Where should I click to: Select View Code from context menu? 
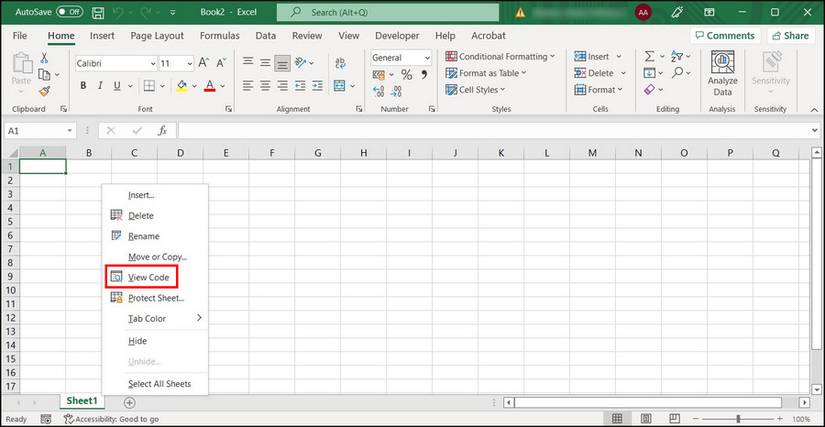[148, 277]
